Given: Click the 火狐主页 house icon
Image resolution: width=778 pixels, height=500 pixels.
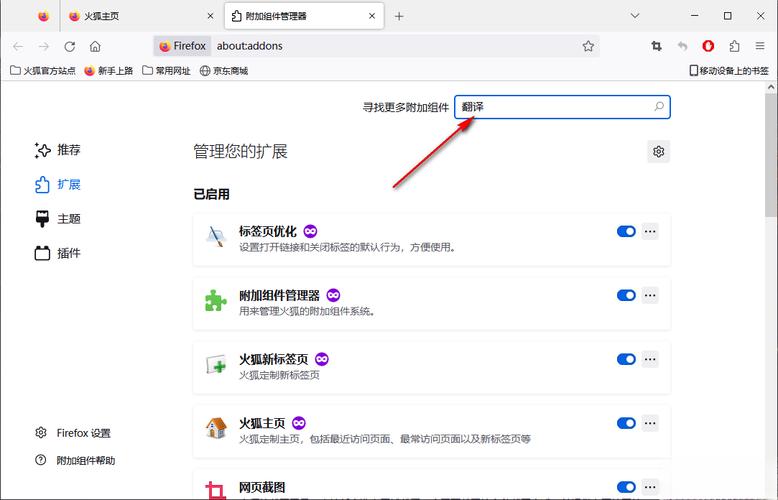Looking at the screenshot, I should [x=216, y=429].
